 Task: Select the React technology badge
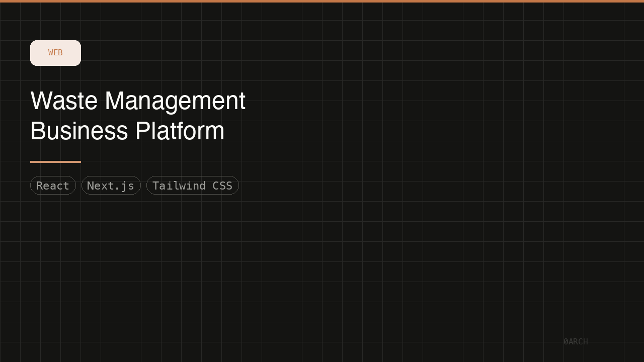coord(53,185)
